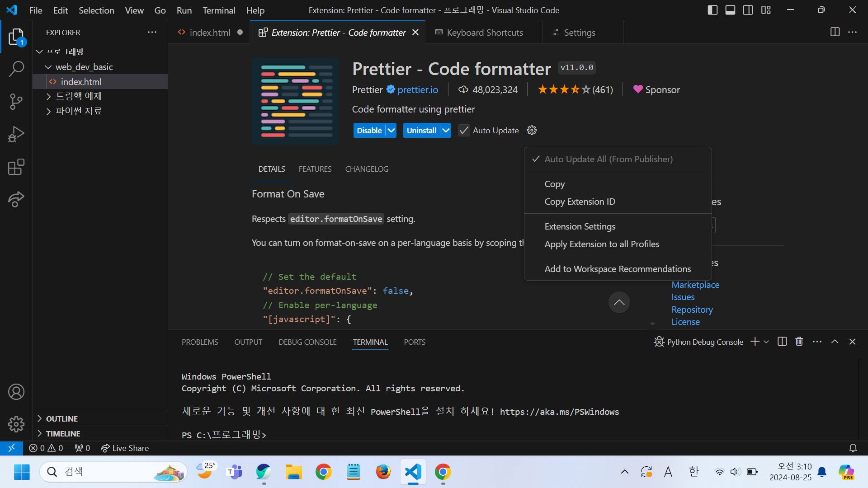868x488 pixels.
Task: Open the prettier.io publisher link
Action: pyautogui.click(x=418, y=90)
